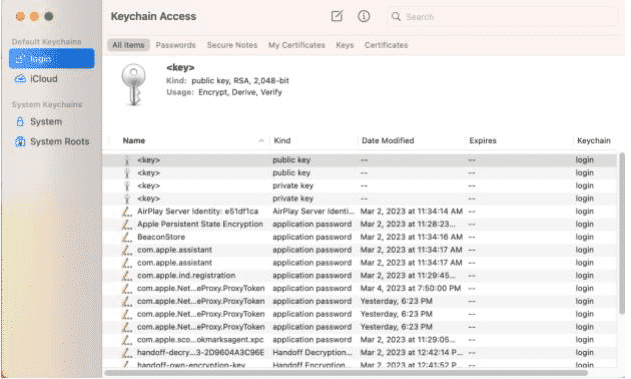Image resolution: width=631 pixels, height=379 pixels.
Task: Click the System keychain lock icon
Action: pyautogui.click(x=20, y=122)
